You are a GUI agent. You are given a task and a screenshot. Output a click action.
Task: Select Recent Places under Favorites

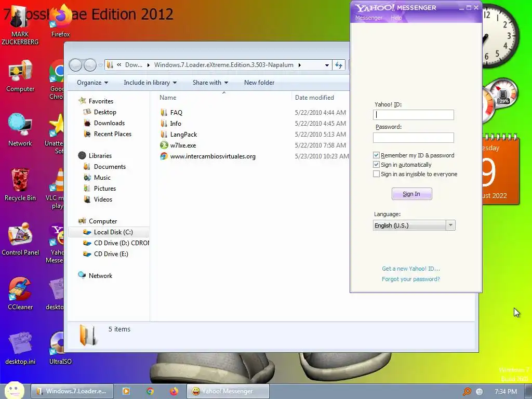(x=112, y=134)
